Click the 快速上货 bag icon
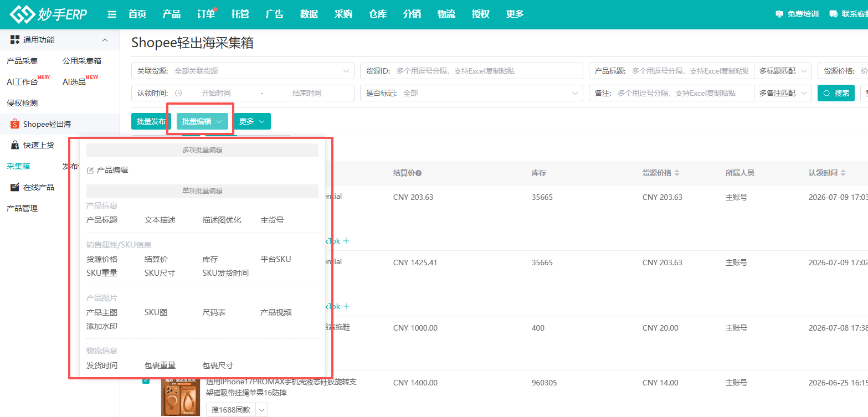The image size is (868, 417). tap(15, 145)
